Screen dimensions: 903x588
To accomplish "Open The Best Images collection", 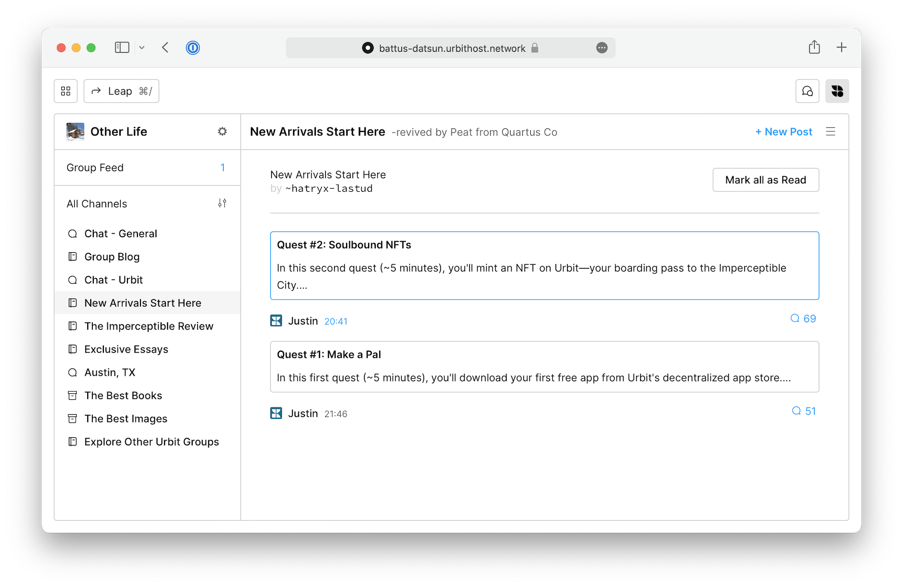I will (x=147, y=418).
